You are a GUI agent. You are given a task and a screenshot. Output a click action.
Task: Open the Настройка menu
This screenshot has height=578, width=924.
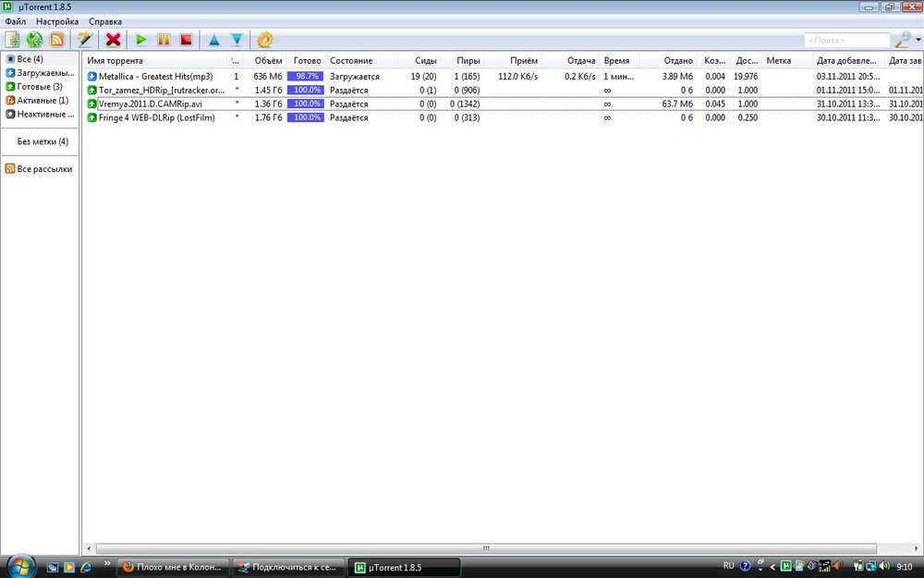(57, 21)
